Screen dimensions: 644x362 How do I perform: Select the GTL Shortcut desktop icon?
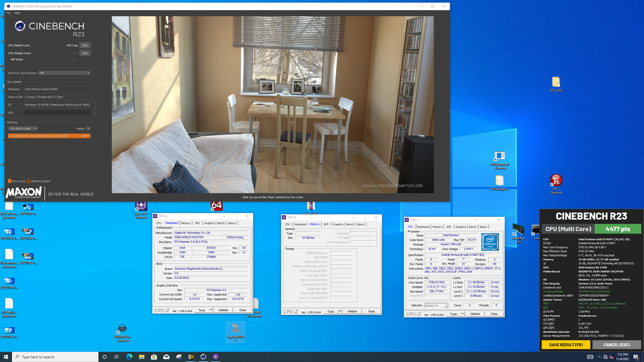click(556, 184)
